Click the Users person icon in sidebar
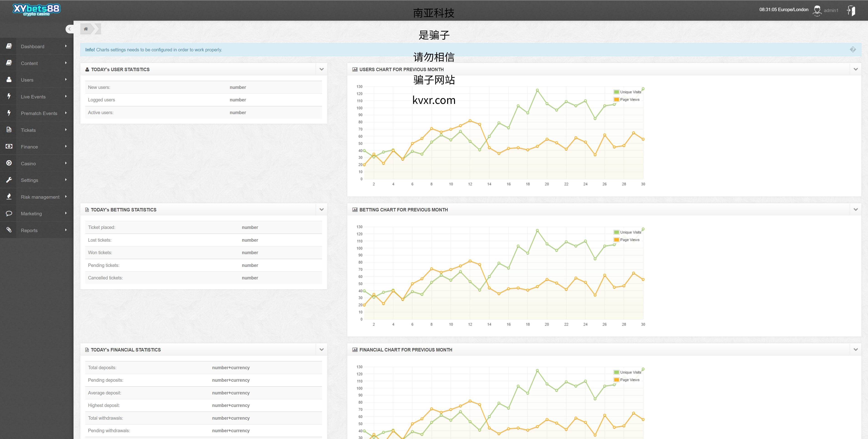 [x=9, y=79]
